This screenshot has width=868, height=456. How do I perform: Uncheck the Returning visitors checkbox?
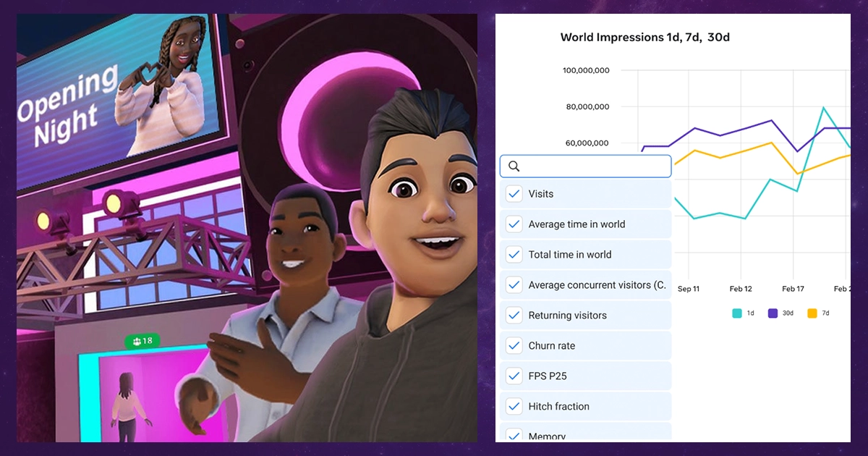pos(514,316)
